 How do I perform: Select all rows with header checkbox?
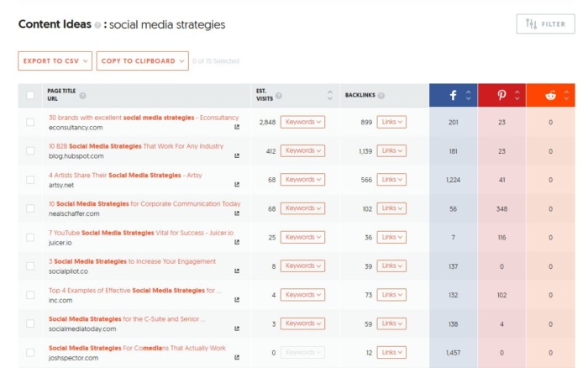click(x=30, y=95)
